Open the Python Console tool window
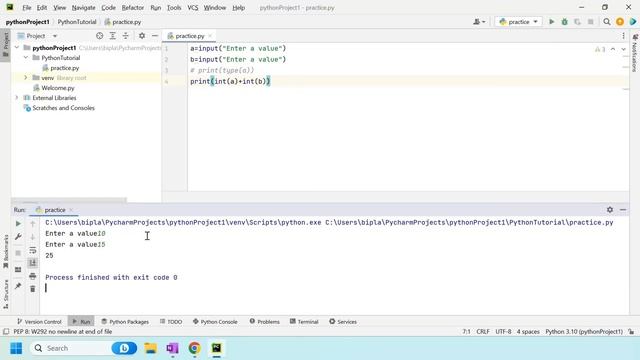Image resolution: width=640 pixels, height=360 pixels. click(x=215, y=322)
